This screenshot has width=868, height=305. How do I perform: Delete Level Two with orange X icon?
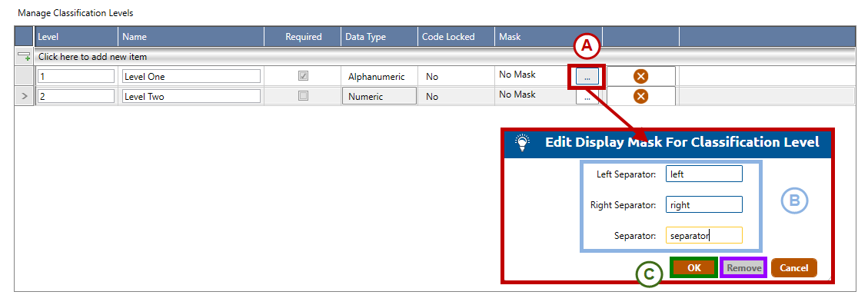[x=641, y=96]
